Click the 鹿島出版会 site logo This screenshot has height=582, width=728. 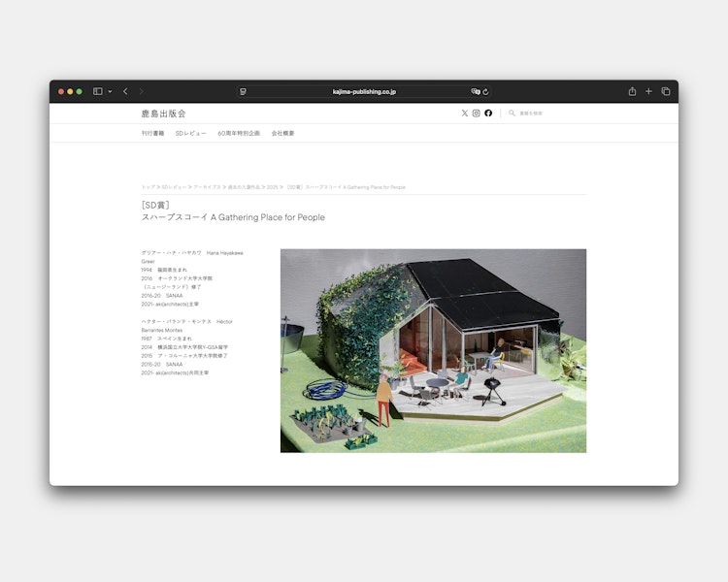(163, 113)
